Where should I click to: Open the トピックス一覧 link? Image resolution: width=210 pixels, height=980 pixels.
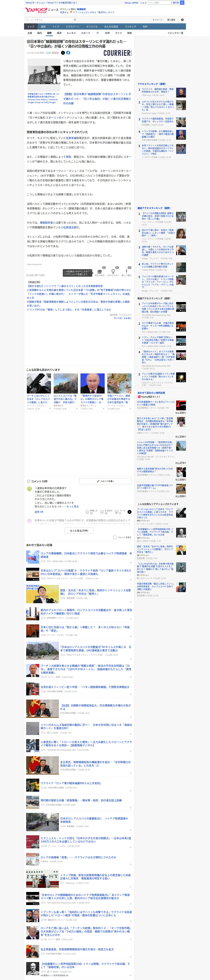tap(175, 33)
